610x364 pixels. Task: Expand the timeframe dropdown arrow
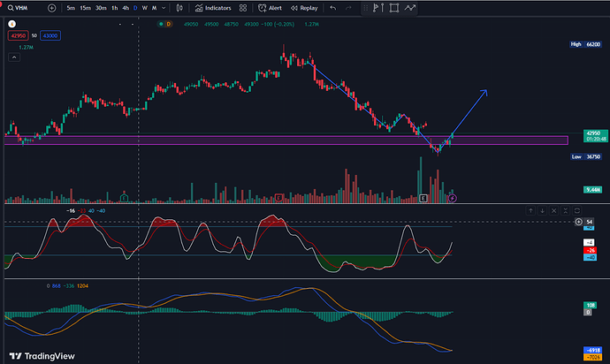tap(164, 8)
